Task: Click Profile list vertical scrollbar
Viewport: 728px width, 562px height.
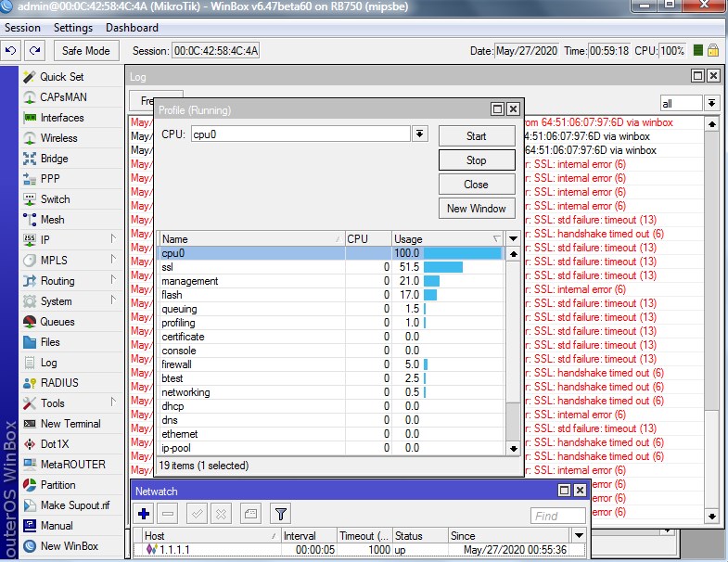Action: point(513,353)
